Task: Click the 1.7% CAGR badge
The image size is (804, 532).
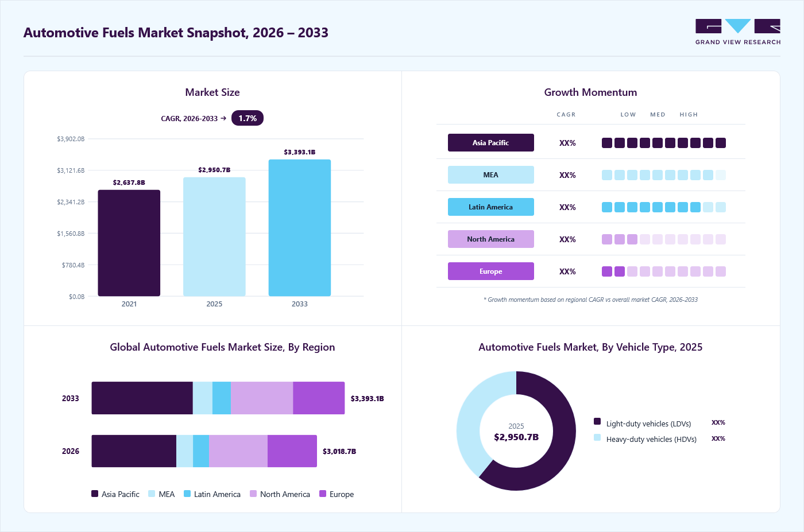Action: [x=248, y=118]
